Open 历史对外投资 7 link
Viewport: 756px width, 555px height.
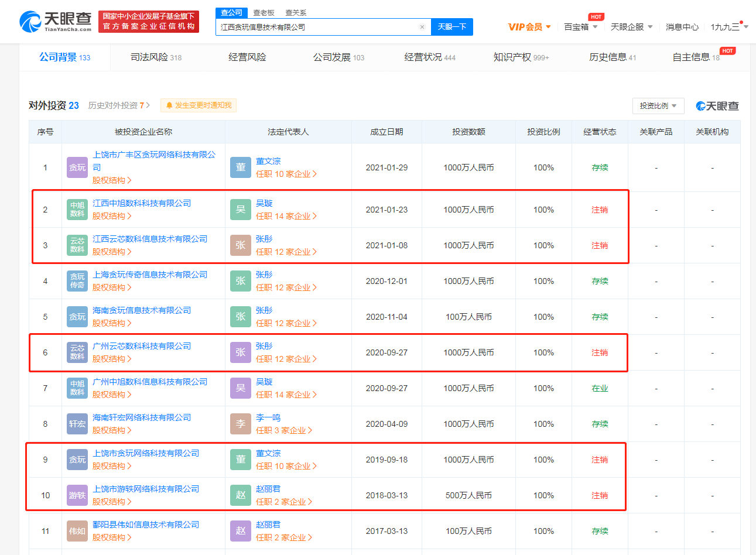click(119, 105)
